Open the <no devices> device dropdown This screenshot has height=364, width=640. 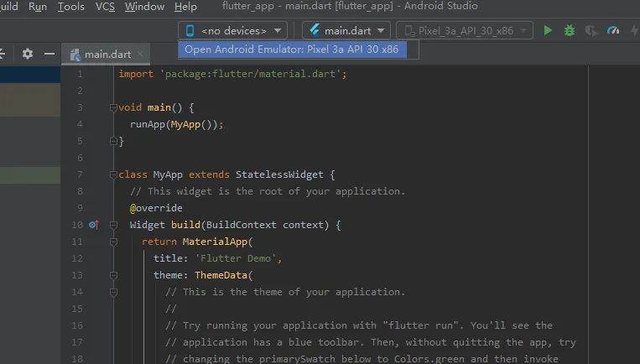232,30
